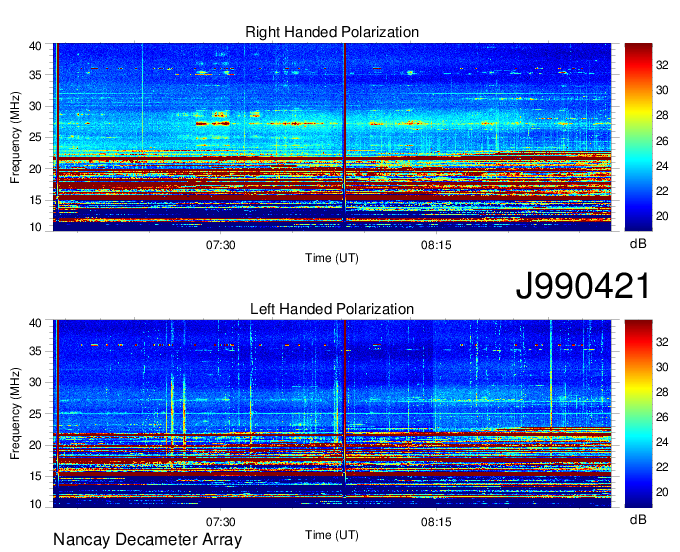Viewport: 680px width, 552px height.
Task: Click the Nancay Decameter Array caption
Action: pyautogui.click(x=147, y=539)
